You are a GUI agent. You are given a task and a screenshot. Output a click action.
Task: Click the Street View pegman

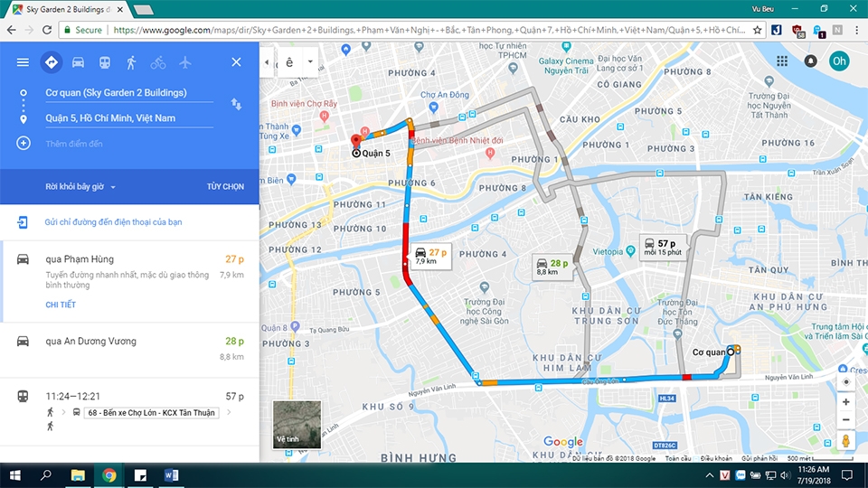point(846,440)
